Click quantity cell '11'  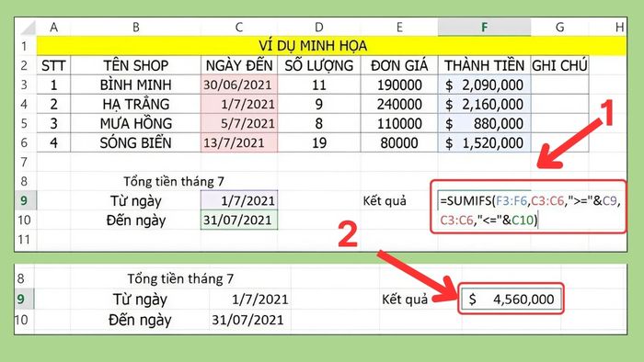tap(319, 85)
